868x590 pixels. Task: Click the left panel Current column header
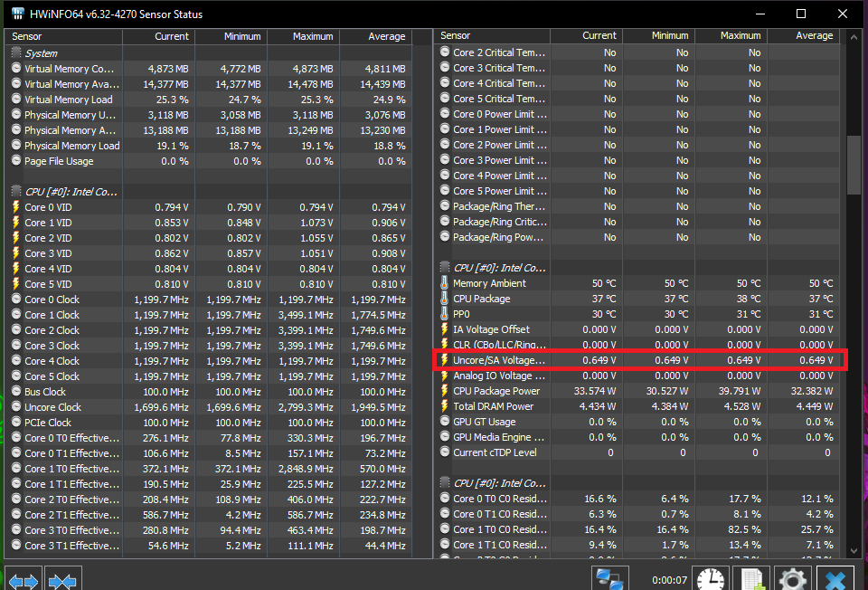[158, 36]
